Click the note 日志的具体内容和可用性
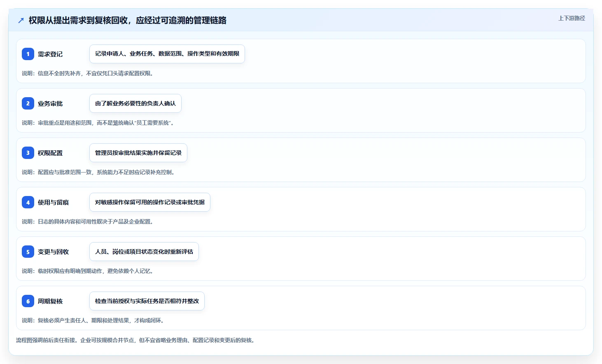 point(89,222)
